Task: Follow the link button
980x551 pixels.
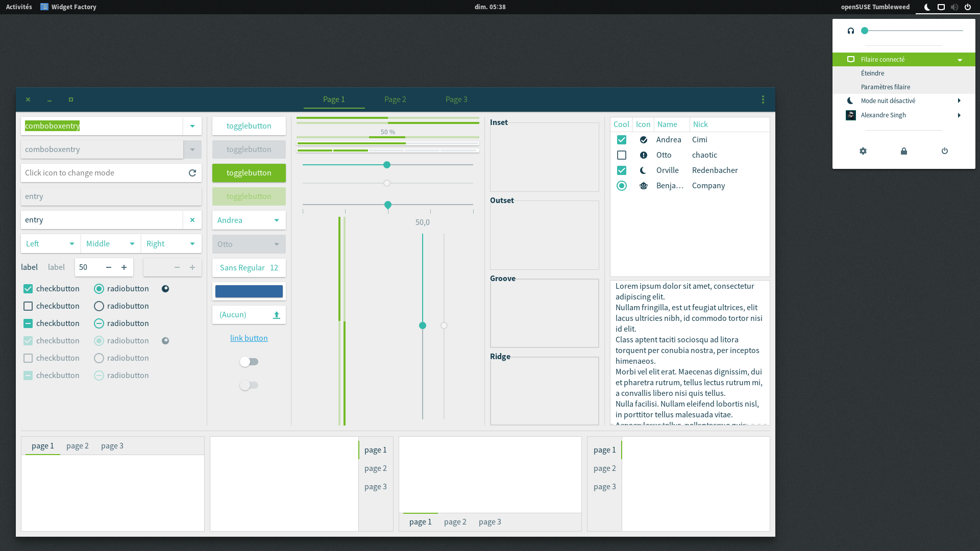Action: coord(249,338)
